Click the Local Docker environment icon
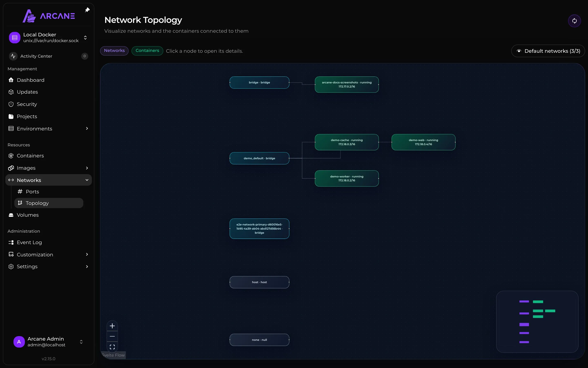Viewport: 588px width, 368px height. pyautogui.click(x=14, y=37)
